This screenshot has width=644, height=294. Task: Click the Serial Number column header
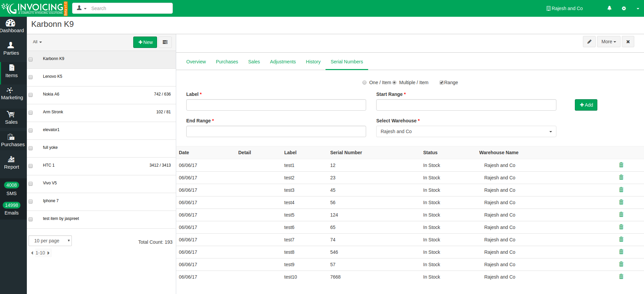tap(346, 153)
